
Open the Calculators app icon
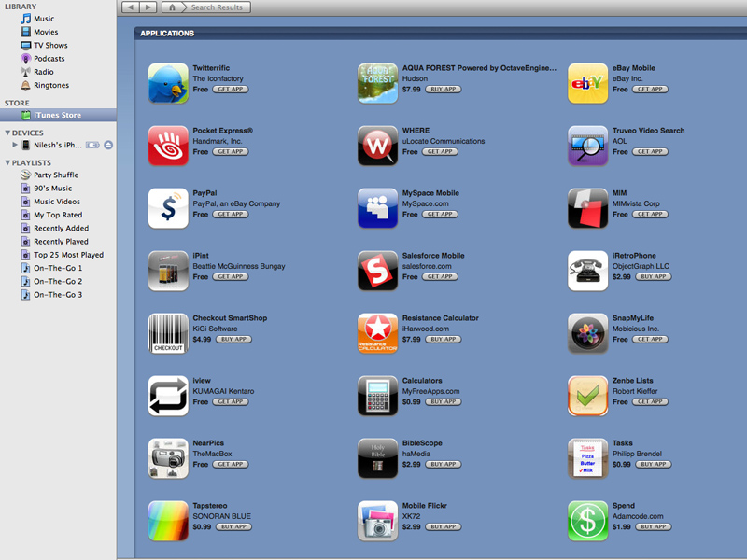pos(378,396)
